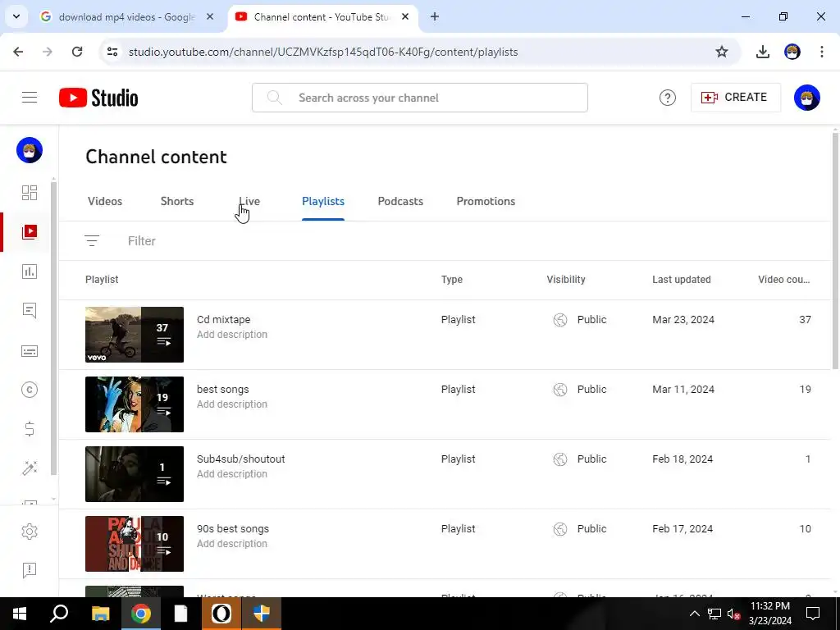
Task: Open the help question mark icon
Action: click(x=667, y=98)
